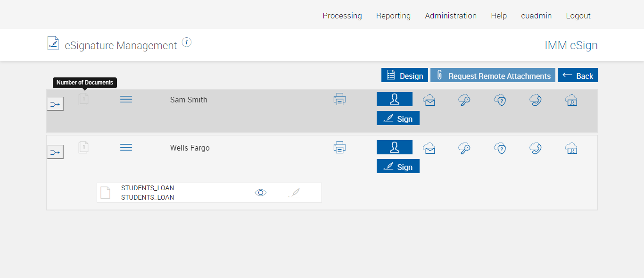Click the cloud ID card icon for Sam Smith
644x278 pixels.
pos(571,100)
